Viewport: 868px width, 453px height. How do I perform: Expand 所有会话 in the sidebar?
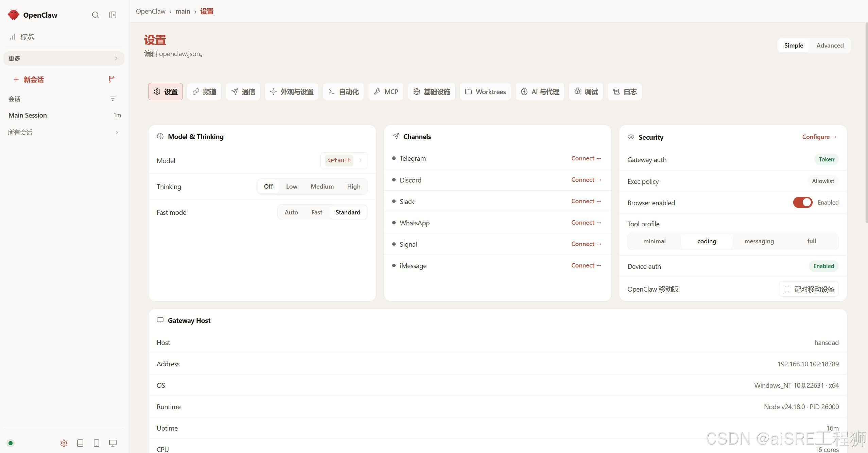pos(64,133)
